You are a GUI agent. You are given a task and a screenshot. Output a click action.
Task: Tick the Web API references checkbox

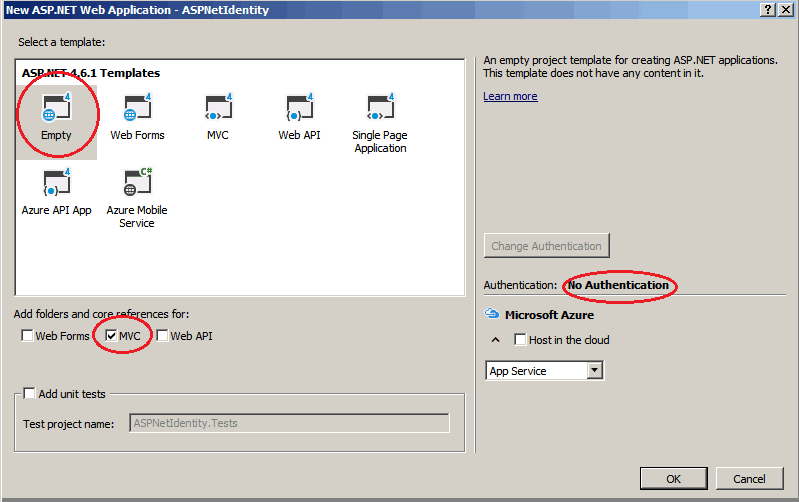point(162,335)
